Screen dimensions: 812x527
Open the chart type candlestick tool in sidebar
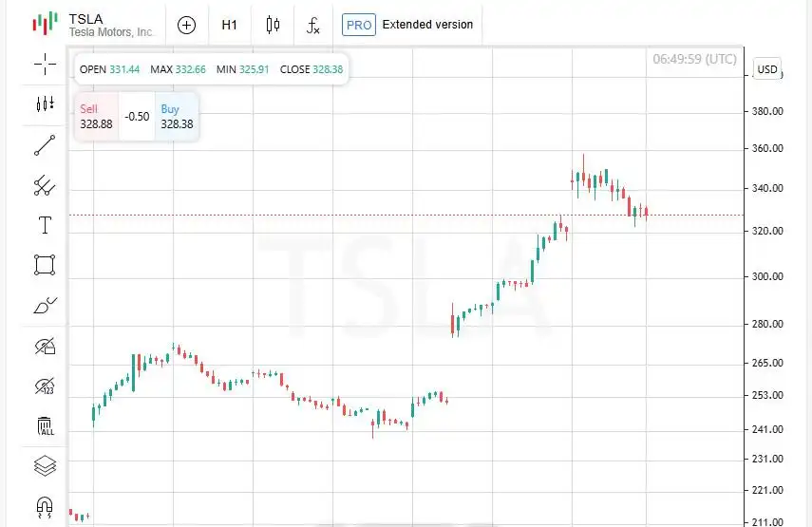pos(45,104)
